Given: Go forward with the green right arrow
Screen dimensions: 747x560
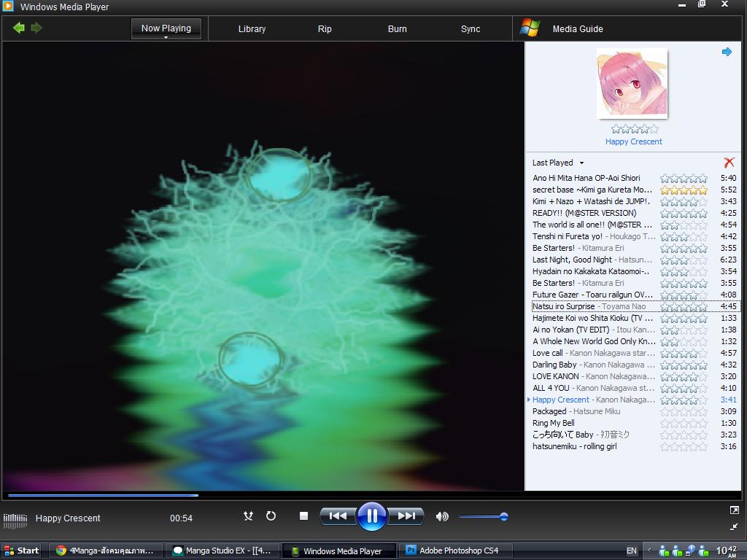Looking at the screenshot, I should [36, 28].
